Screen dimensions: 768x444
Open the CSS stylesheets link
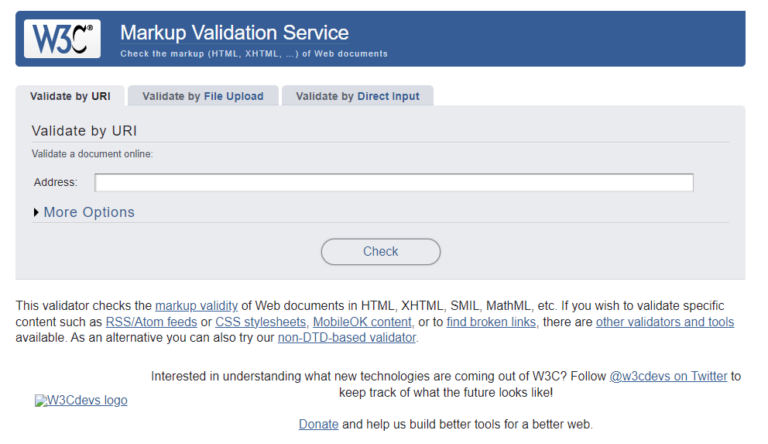(261, 322)
